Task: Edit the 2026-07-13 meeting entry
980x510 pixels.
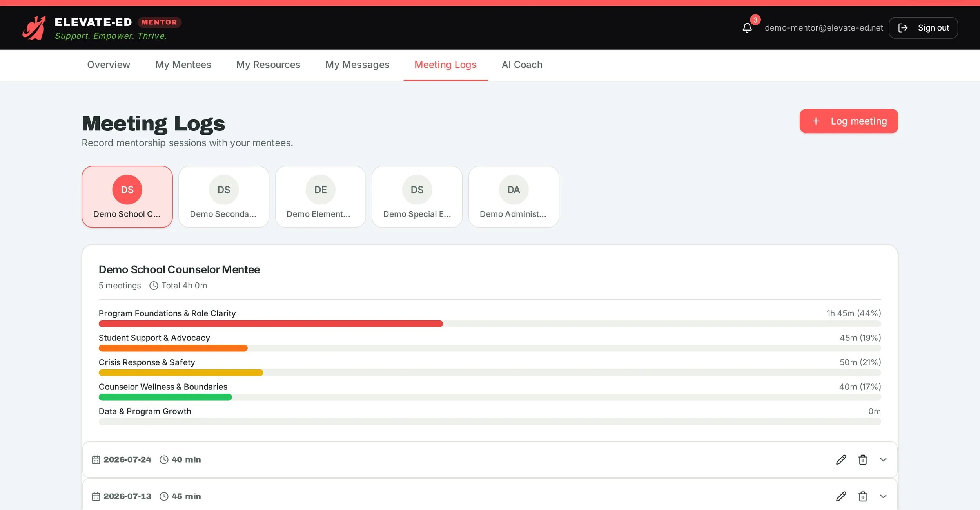Action: [841, 496]
